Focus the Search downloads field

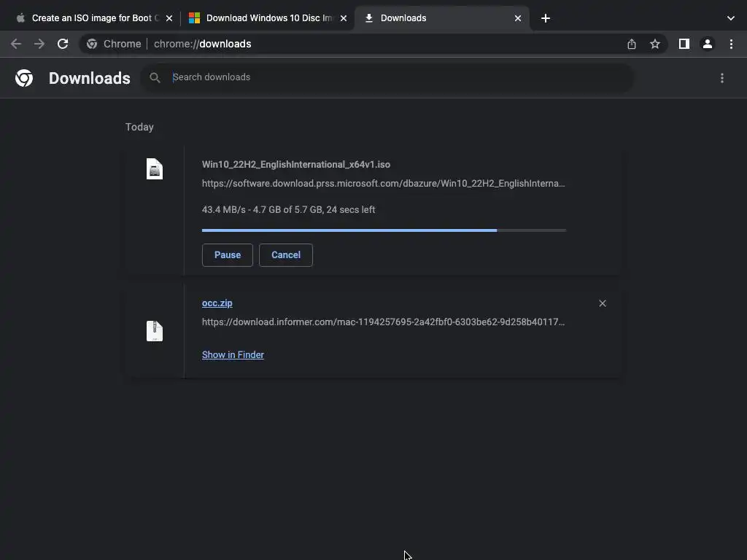pyautogui.click(x=394, y=77)
